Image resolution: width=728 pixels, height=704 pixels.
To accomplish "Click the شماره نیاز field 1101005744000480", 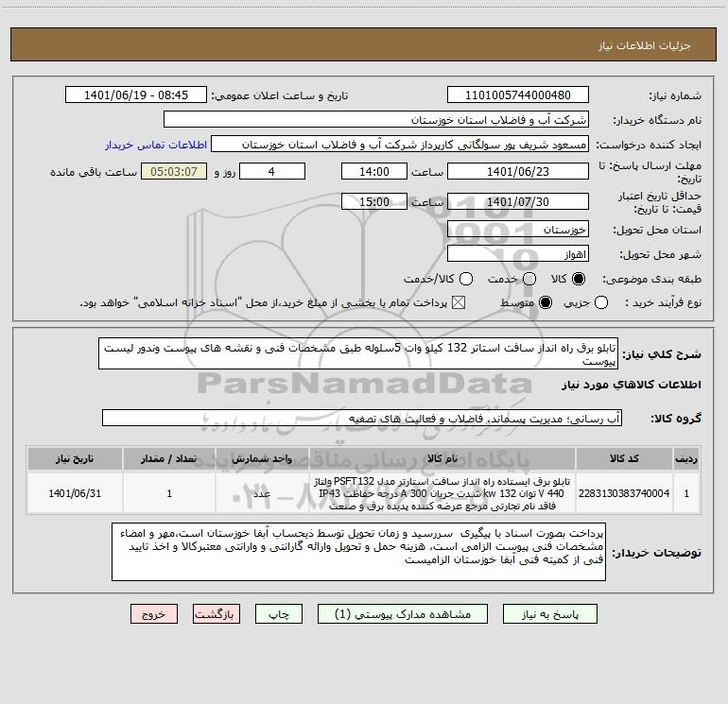I will click(x=518, y=94).
